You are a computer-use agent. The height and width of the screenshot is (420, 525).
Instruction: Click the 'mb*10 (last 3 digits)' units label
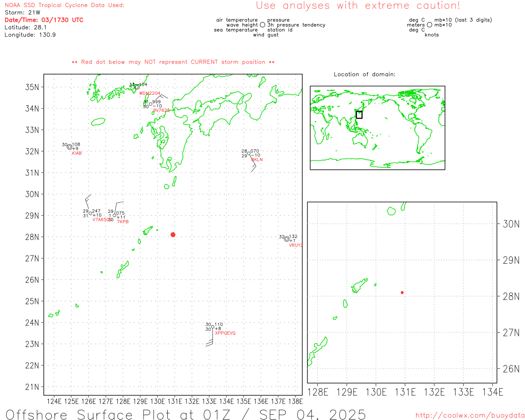coord(463,20)
